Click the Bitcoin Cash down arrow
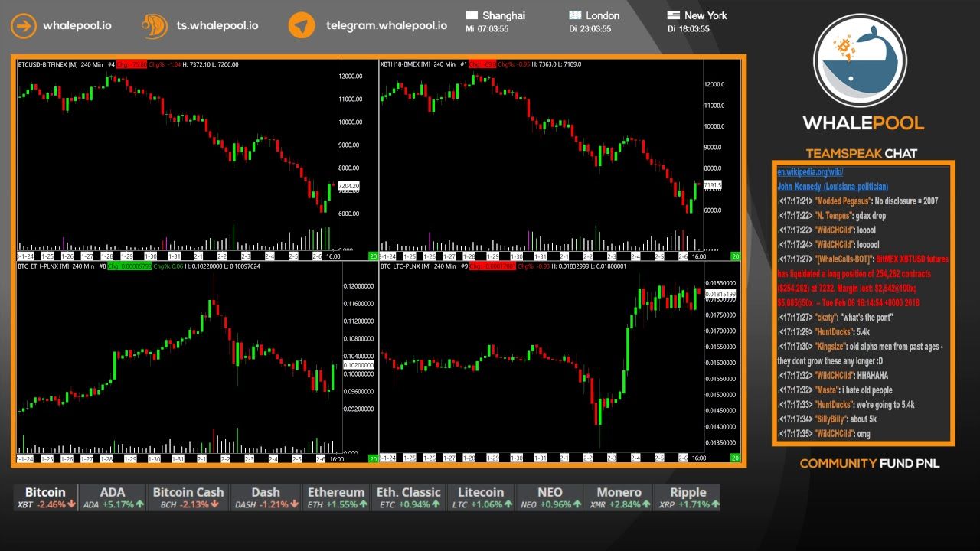Viewport: 980px width, 551px height. (214, 504)
